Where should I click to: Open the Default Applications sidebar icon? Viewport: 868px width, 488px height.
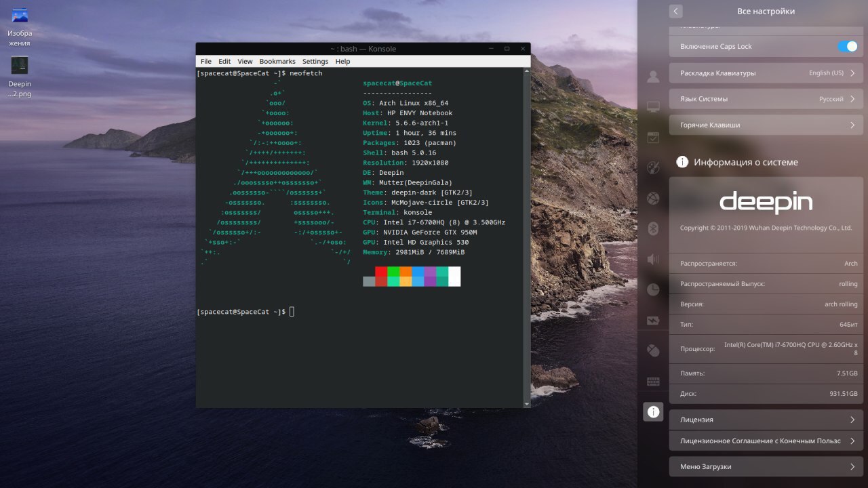[653, 138]
